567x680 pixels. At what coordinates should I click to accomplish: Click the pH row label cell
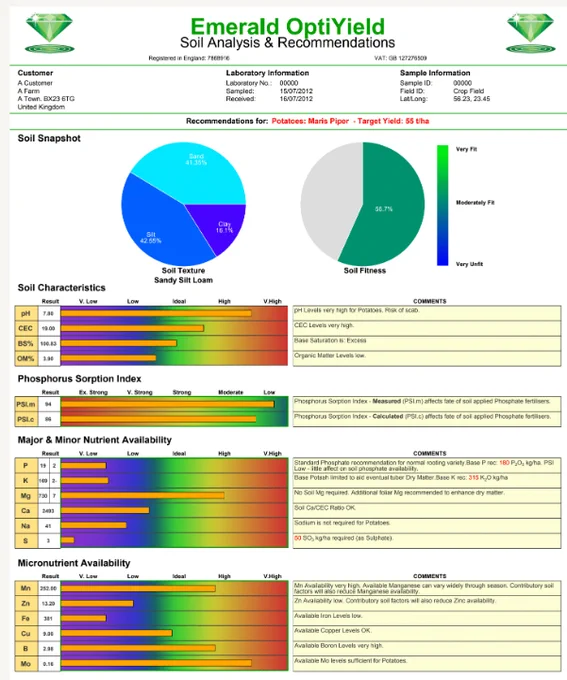[26, 314]
